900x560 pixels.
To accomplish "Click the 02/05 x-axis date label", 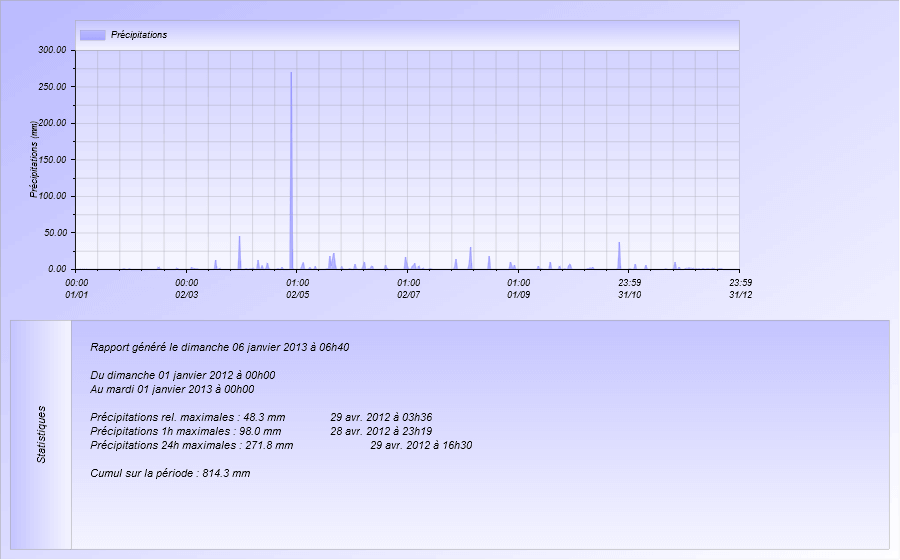I will pos(297,295).
